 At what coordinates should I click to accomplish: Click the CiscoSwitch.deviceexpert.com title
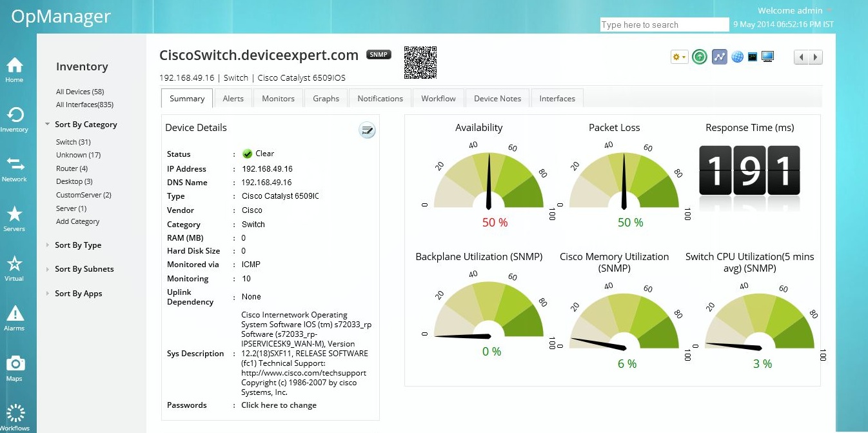tap(259, 55)
